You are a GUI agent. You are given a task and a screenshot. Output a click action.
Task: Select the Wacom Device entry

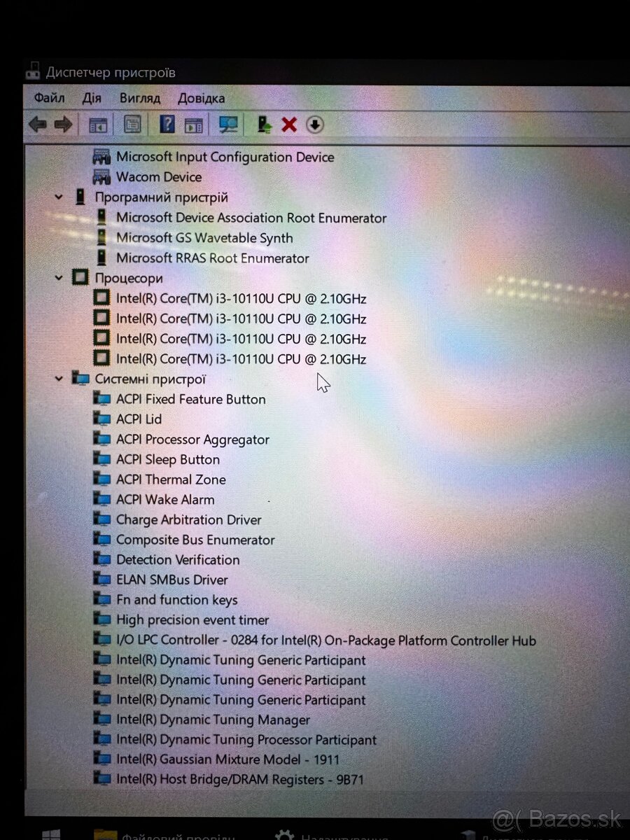[159, 177]
